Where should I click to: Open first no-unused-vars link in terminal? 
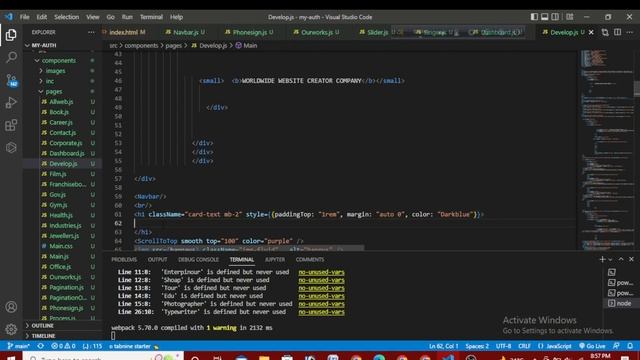click(x=321, y=272)
